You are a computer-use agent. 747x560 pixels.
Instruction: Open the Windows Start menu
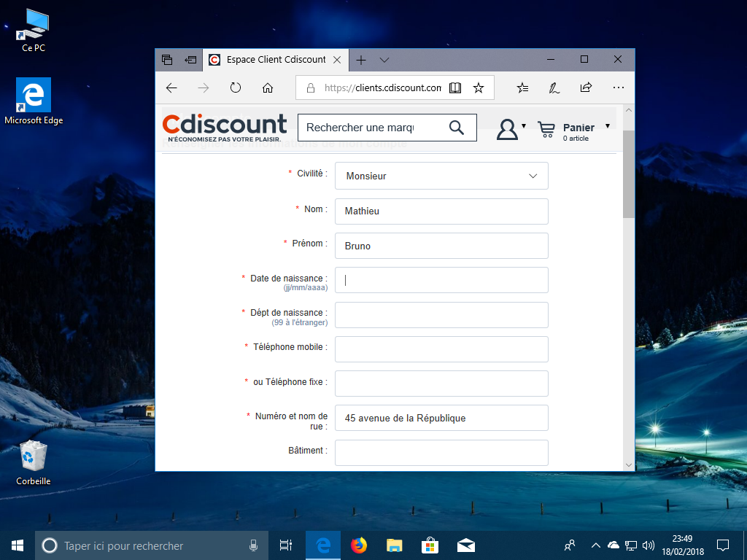18,545
